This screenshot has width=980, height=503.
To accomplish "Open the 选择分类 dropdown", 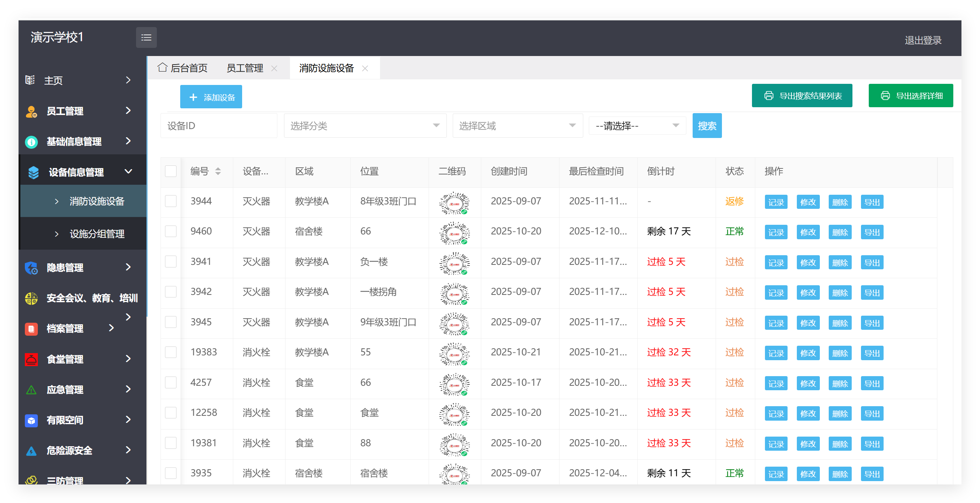I will click(x=364, y=125).
